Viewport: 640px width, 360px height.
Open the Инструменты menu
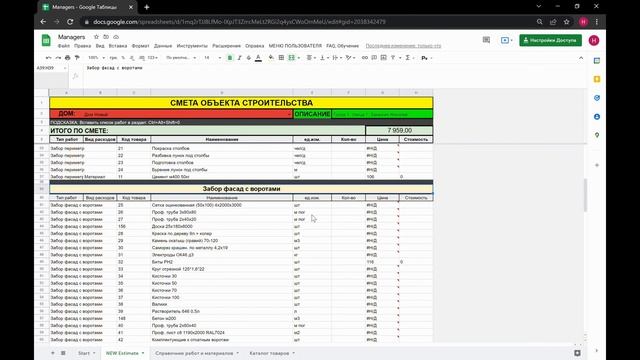coord(192,46)
